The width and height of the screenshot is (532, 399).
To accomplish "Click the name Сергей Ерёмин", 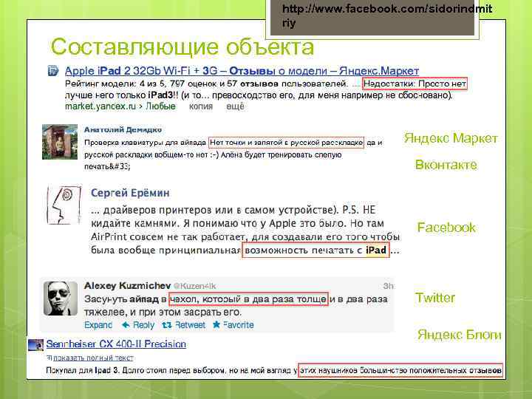I will pos(130,193).
